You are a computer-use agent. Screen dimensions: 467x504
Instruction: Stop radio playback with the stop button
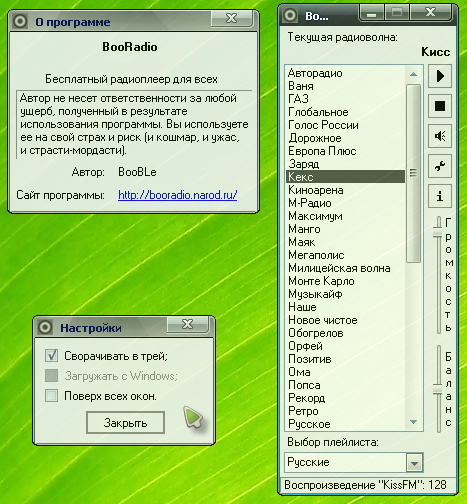[440, 106]
